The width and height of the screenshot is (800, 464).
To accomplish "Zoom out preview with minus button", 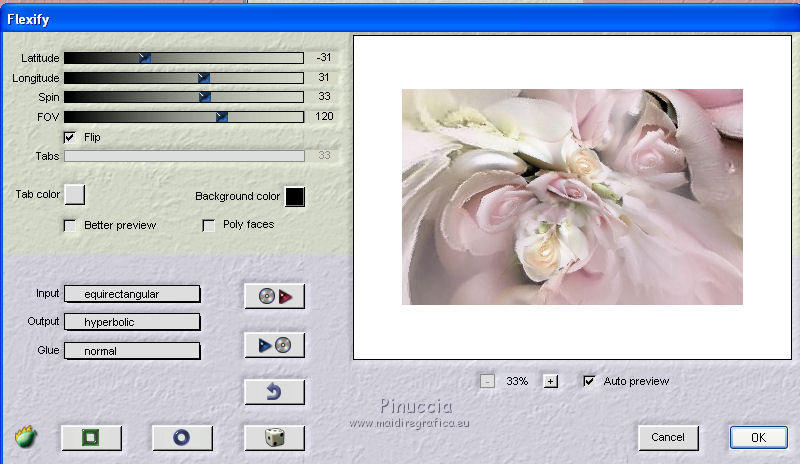I will point(487,381).
